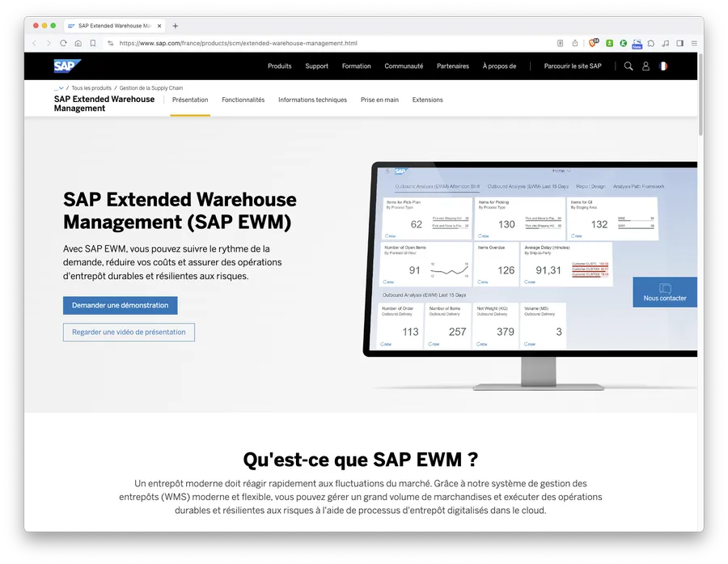Click Parcourir le site SAP

(573, 66)
